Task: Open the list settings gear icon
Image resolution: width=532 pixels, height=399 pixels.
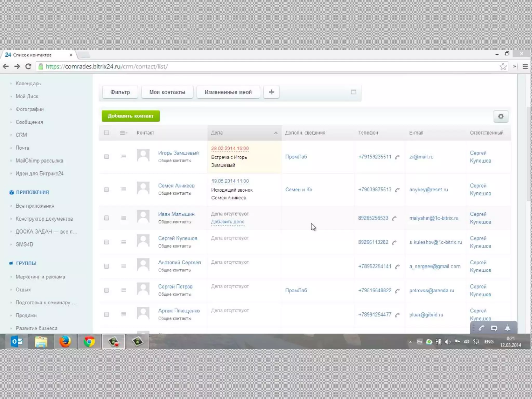Action: 501,116
